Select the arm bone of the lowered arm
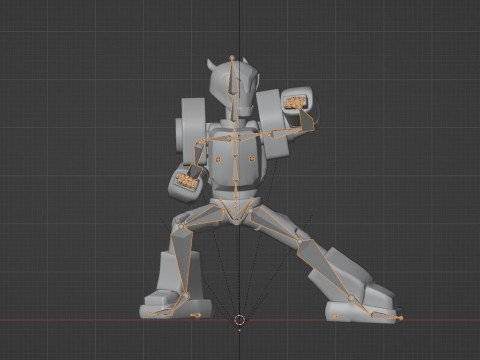Image resolution: width=480 pixels, height=360 pixels. 198,154
